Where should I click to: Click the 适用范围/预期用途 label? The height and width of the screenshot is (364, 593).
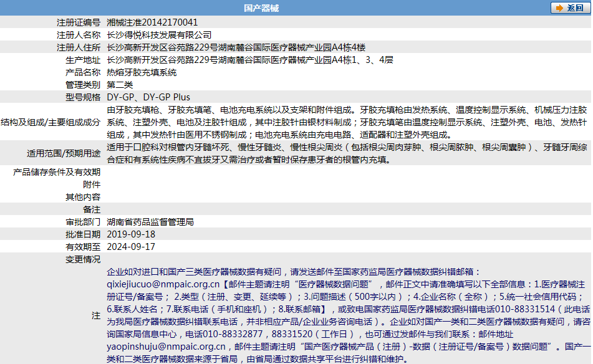point(64,153)
